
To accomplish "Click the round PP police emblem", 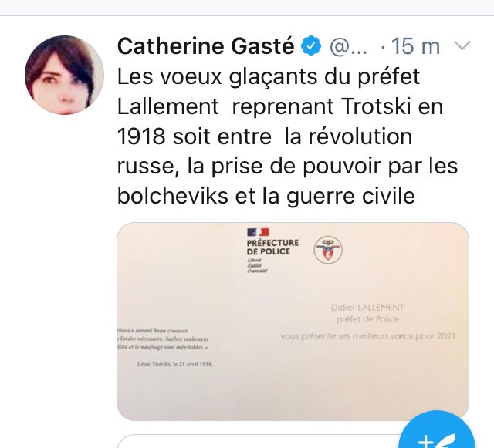I will (328, 250).
